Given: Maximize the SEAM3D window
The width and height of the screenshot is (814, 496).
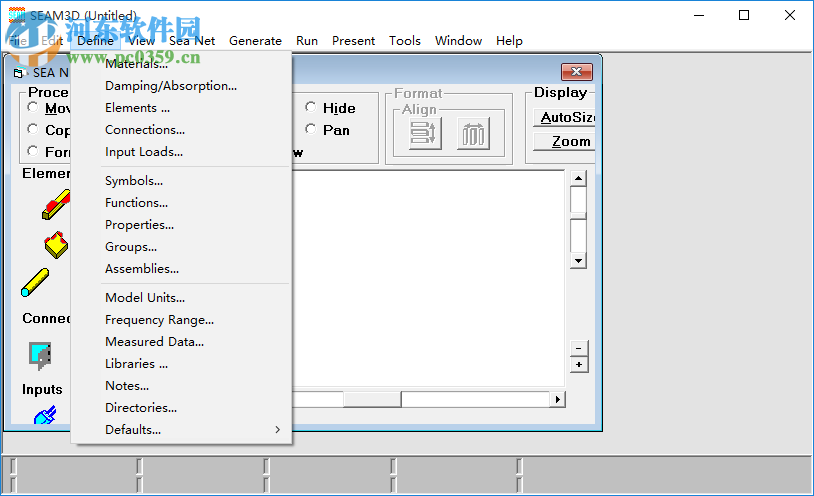Looking at the screenshot, I should pyautogui.click(x=744, y=16).
